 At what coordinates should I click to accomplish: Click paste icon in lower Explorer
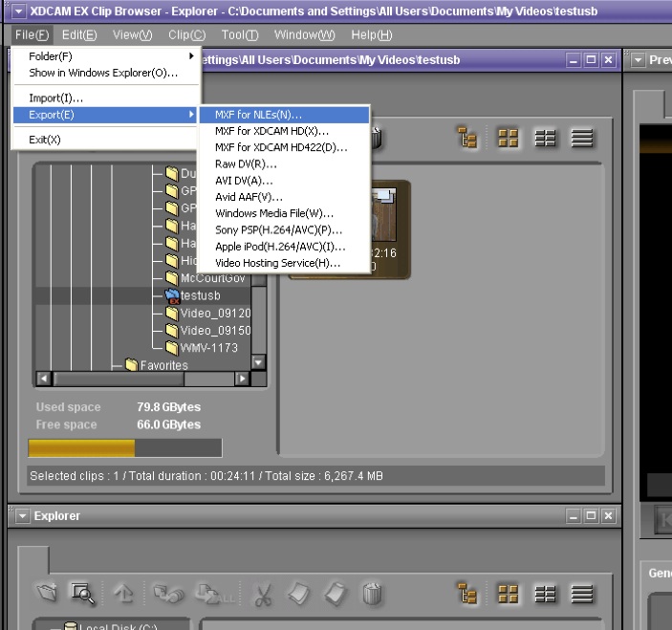point(336,594)
